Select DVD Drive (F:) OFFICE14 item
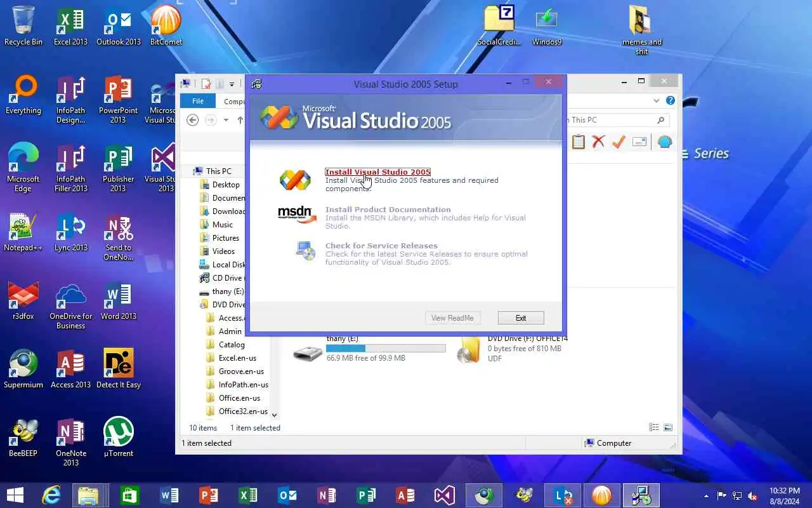 (x=512, y=349)
